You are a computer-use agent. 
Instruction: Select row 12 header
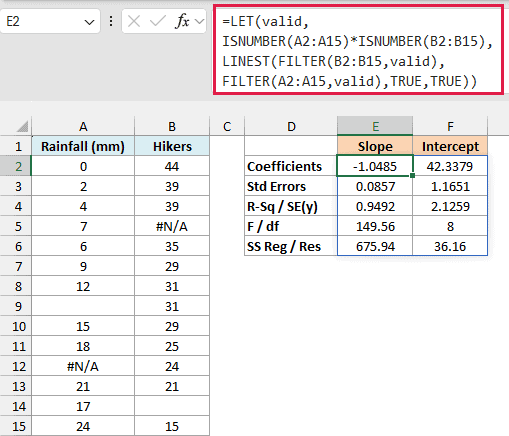(16, 366)
